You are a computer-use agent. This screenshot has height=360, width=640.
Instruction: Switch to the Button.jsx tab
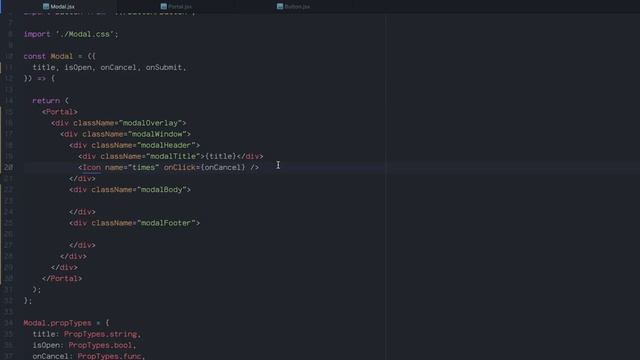coord(293,7)
